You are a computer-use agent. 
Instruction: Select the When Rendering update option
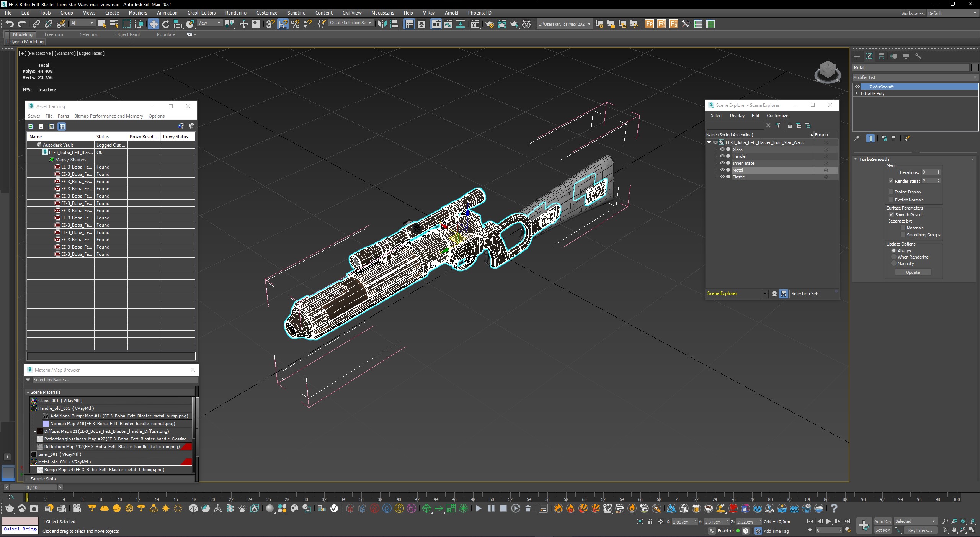894,257
